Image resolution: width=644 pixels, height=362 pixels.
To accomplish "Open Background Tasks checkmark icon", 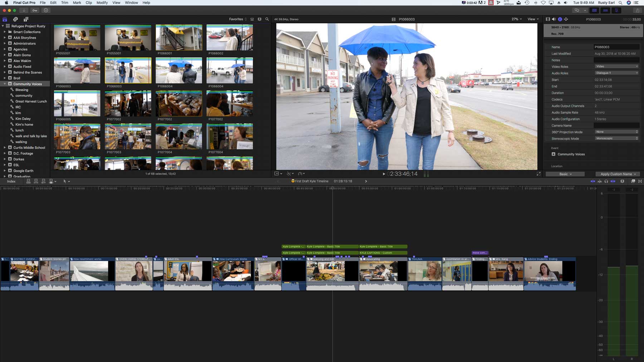I will [x=46, y=10].
